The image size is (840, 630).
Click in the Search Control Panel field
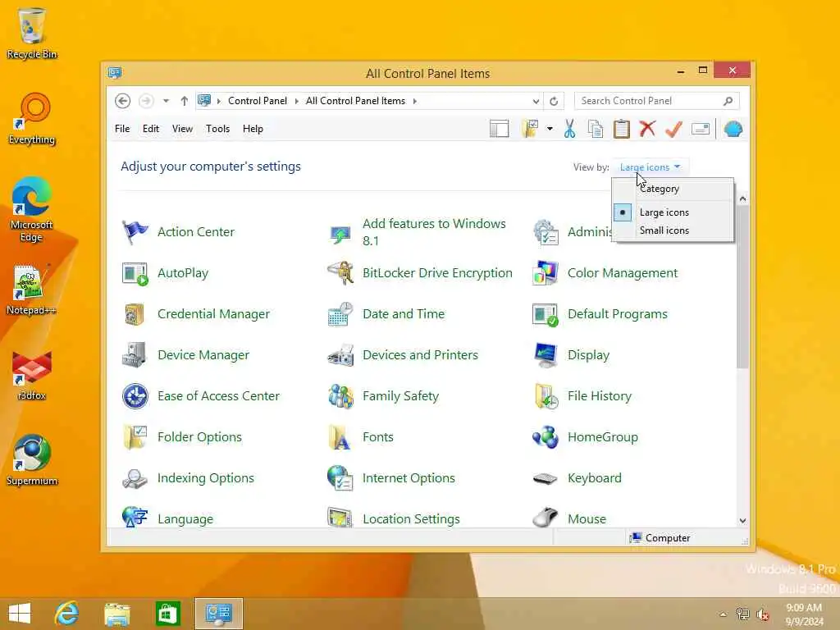point(648,101)
